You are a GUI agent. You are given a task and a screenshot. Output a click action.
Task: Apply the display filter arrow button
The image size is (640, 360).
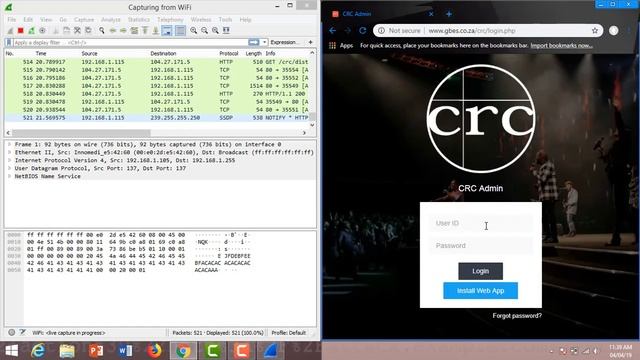click(x=253, y=42)
